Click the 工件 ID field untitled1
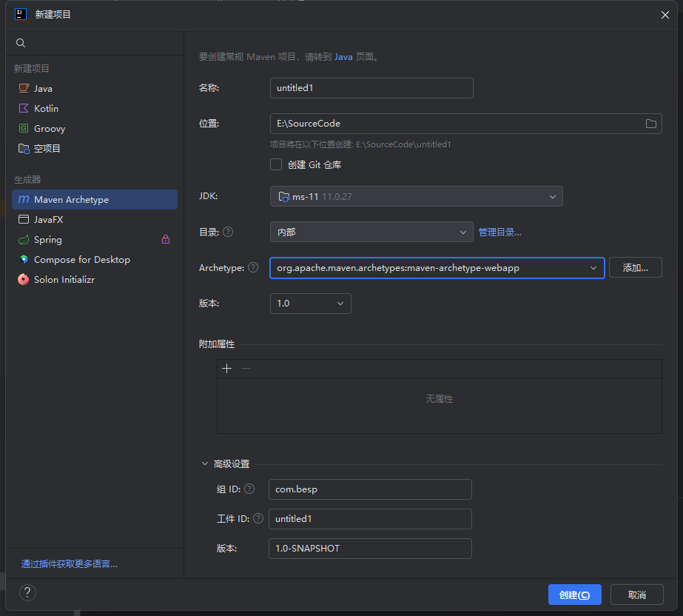The width and height of the screenshot is (683, 616). [x=370, y=519]
